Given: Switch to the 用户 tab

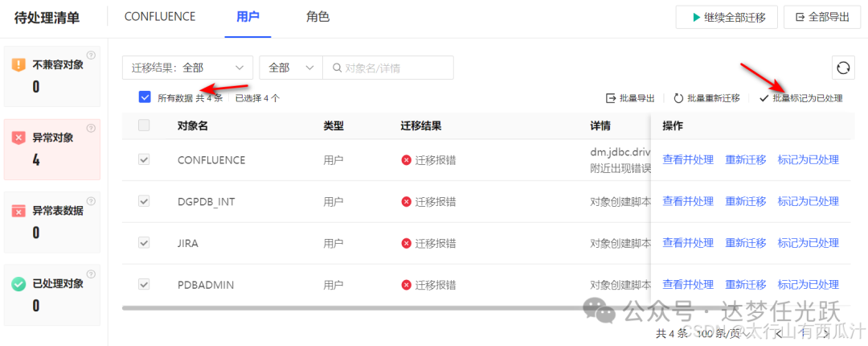Looking at the screenshot, I should (248, 17).
